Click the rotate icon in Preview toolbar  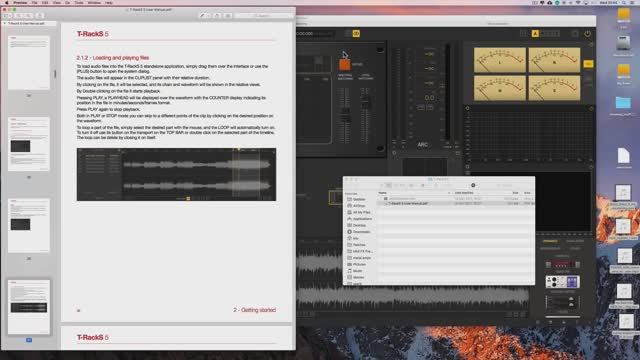217,16
